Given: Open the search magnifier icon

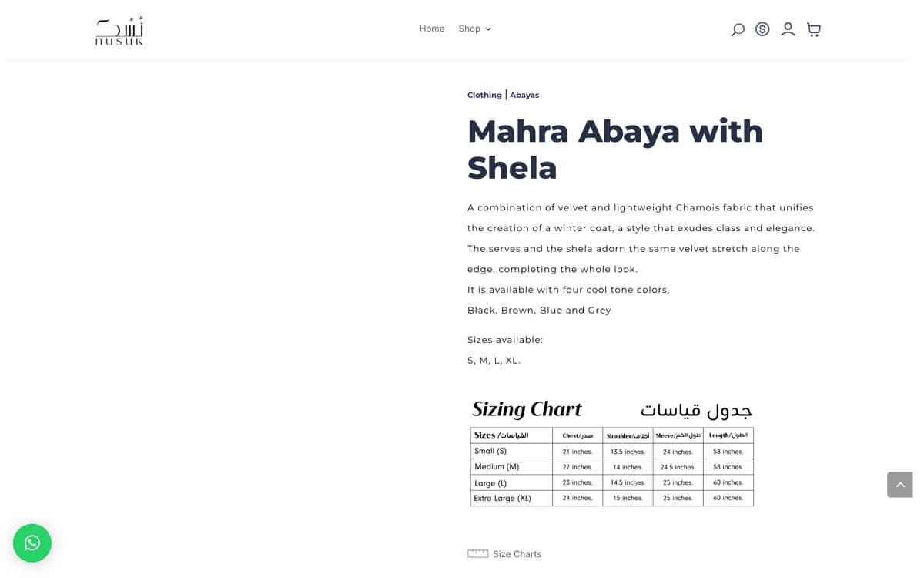Looking at the screenshot, I should click(738, 29).
